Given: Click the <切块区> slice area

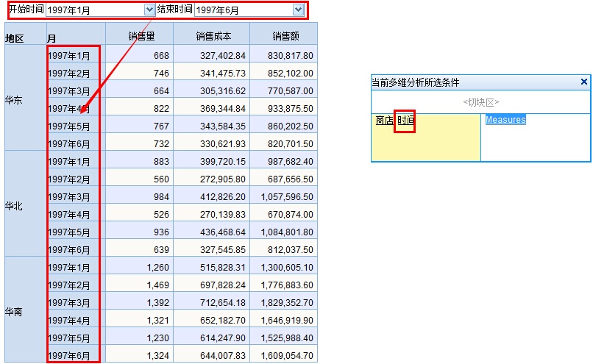Looking at the screenshot, I should 480,102.
